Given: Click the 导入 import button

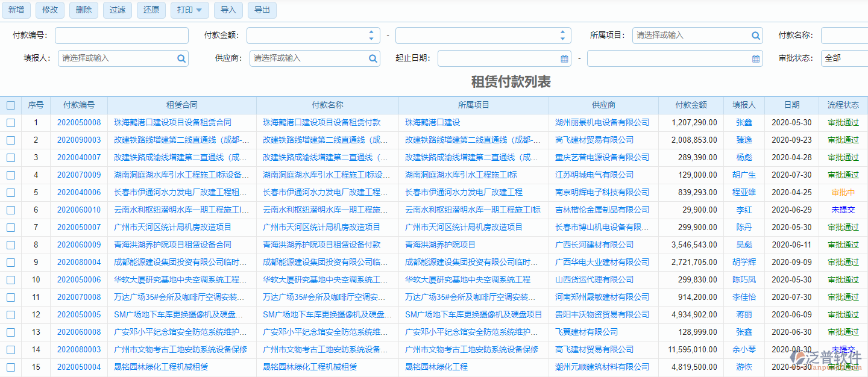Looking at the screenshot, I should pos(228,10).
